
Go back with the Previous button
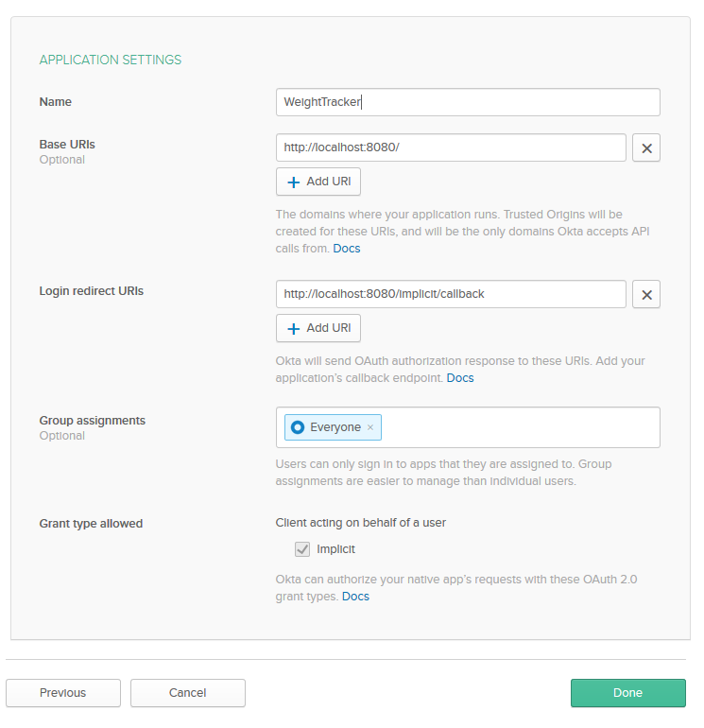point(63,693)
